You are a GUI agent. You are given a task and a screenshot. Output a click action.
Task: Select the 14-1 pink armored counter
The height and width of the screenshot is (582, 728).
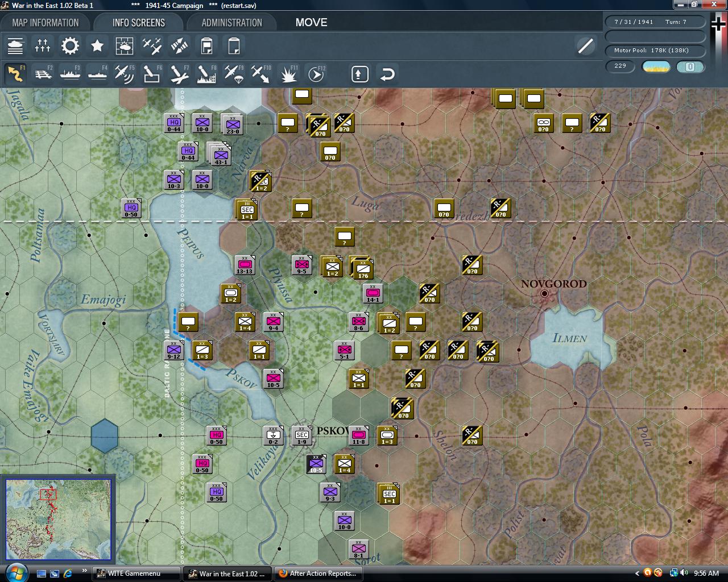(x=373, y=293)
